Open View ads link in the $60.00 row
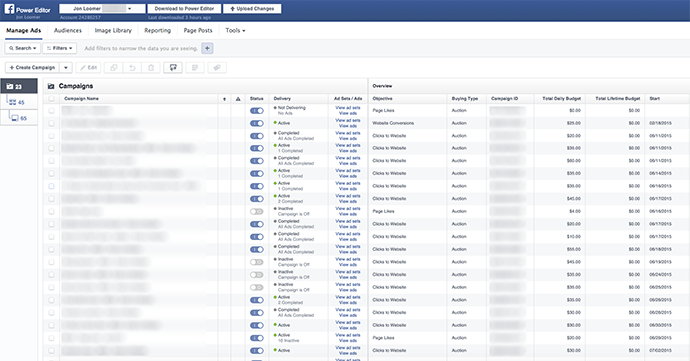The image size is (690, 361). click(x=348, y=164)
